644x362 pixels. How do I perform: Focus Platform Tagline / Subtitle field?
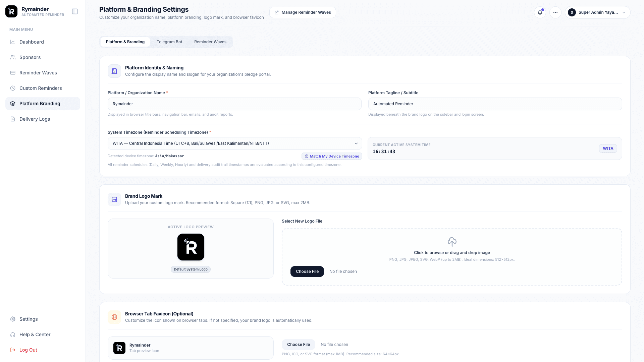pos(495,104)
